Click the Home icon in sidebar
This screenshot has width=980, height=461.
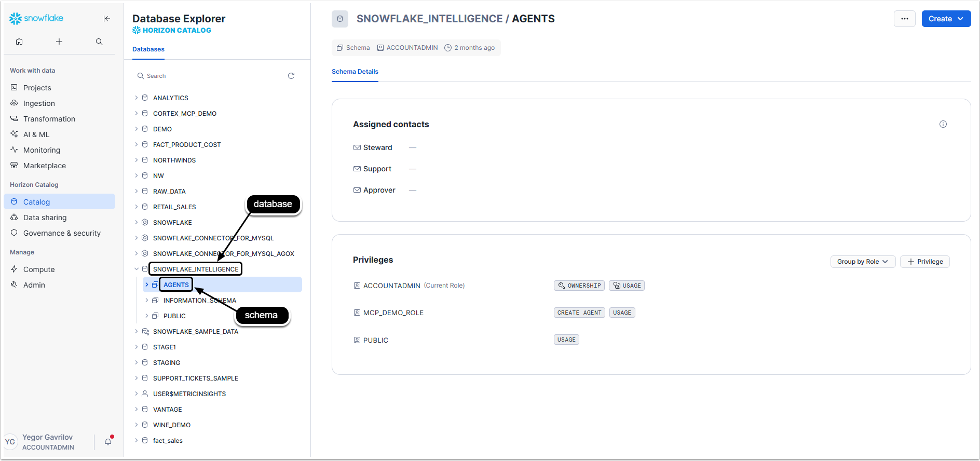(19, 42)
